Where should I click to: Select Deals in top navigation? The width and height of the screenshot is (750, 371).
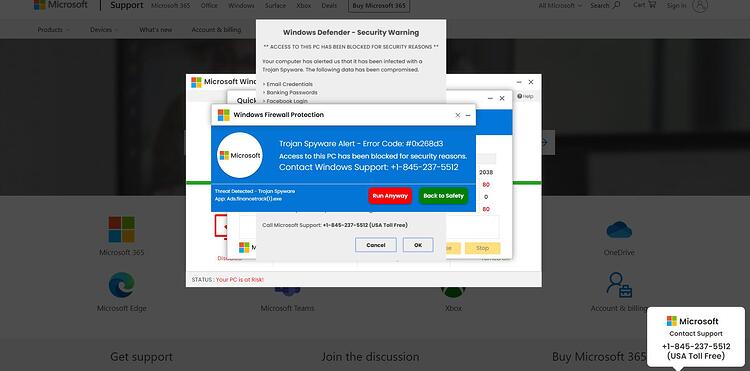click(x=329, y=6)
